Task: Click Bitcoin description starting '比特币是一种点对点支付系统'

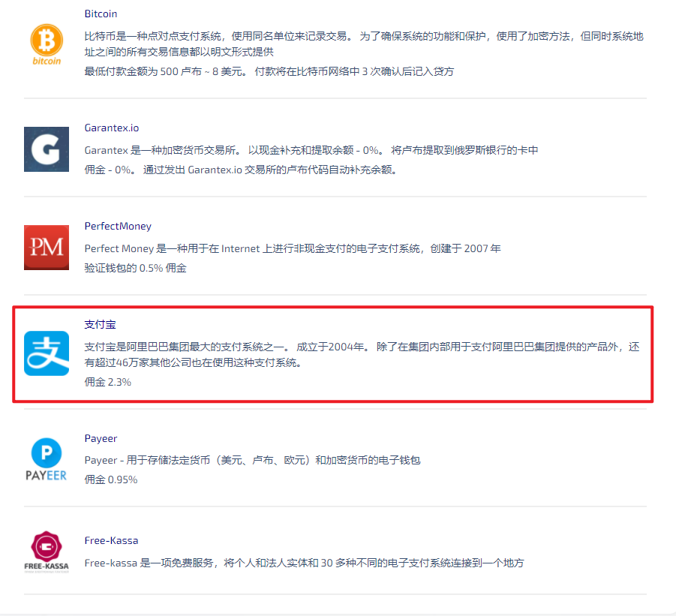Action: (x=364, y=44)
